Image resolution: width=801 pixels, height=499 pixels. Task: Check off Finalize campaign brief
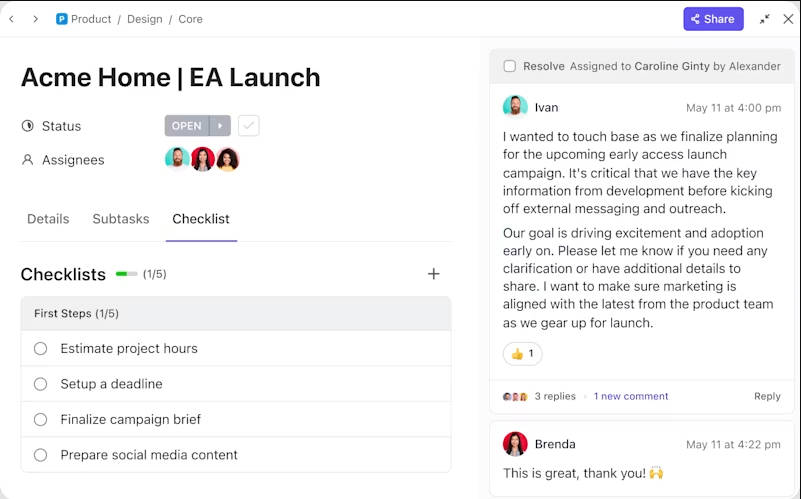click(x=40, y=420)
